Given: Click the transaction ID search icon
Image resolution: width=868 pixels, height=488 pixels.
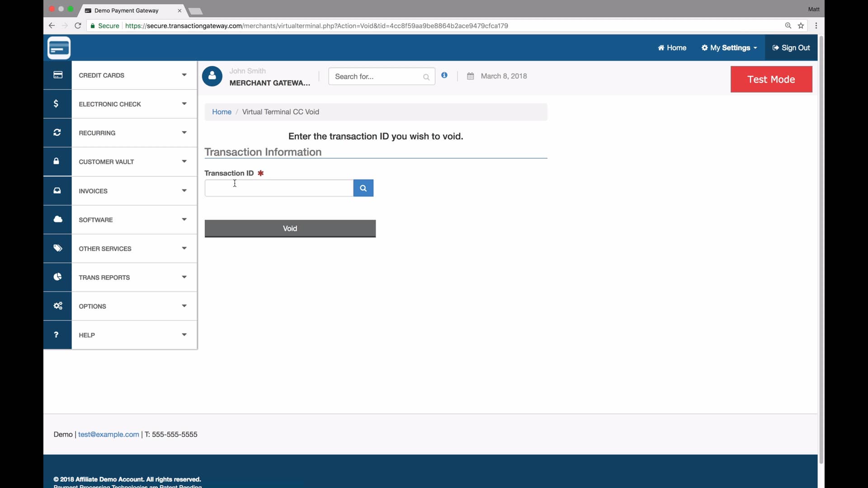Looking at the screenshot, I should coord(363,188).
